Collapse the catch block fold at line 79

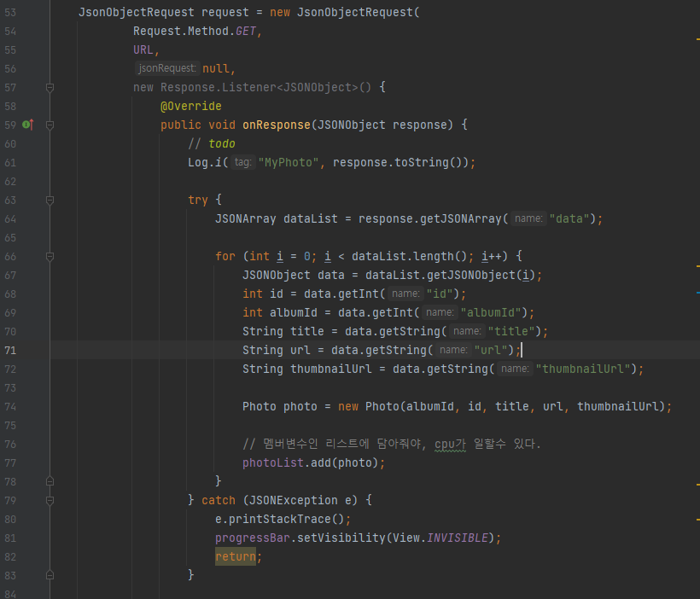[x=50, y=500]
